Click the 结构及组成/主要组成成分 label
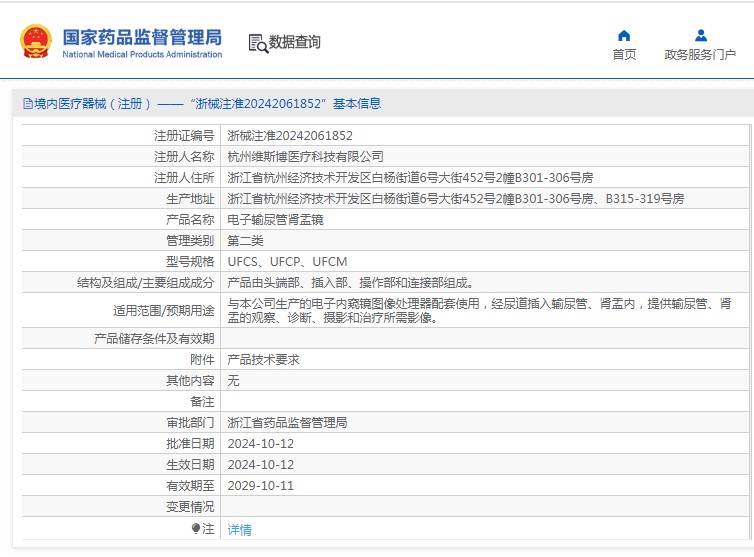 (x=145, y=282)
